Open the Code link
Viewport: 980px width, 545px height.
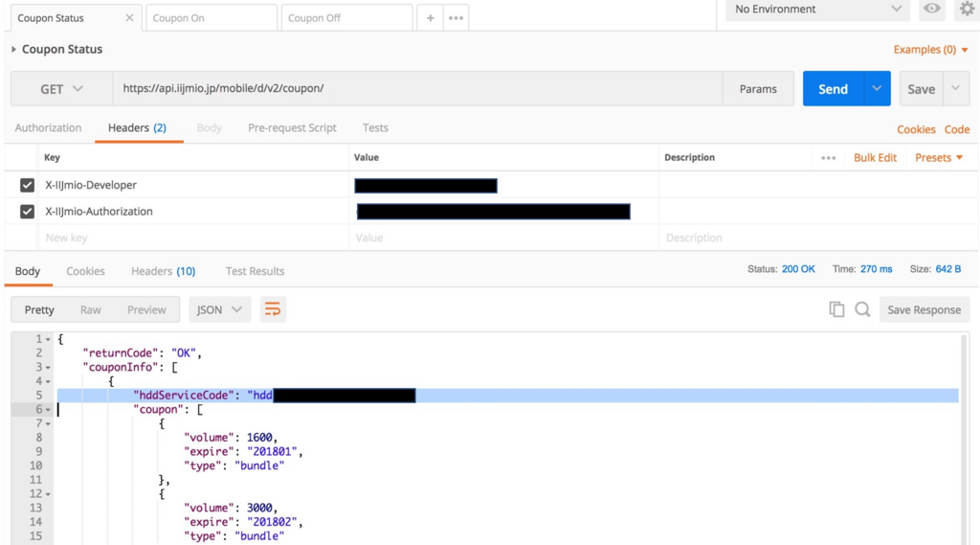click(x=957, y=129)
